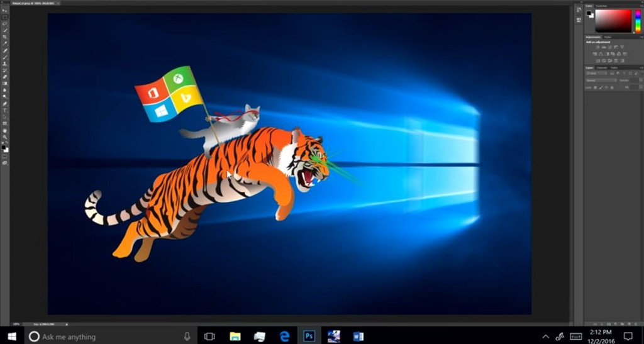Add a Brightness/Contrast adjustment
The image size is (644, 344).
(597, 47)
